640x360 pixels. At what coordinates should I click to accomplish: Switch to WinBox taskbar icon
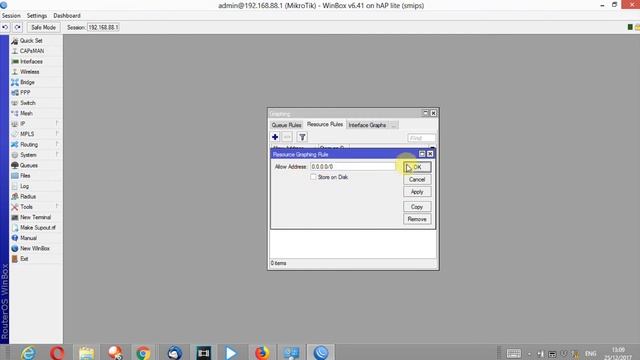(321, 353)
